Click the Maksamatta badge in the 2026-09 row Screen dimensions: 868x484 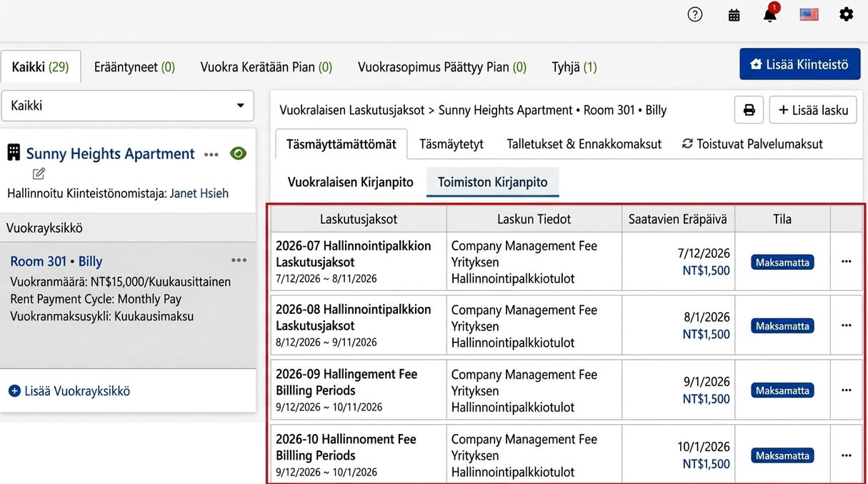782,390
